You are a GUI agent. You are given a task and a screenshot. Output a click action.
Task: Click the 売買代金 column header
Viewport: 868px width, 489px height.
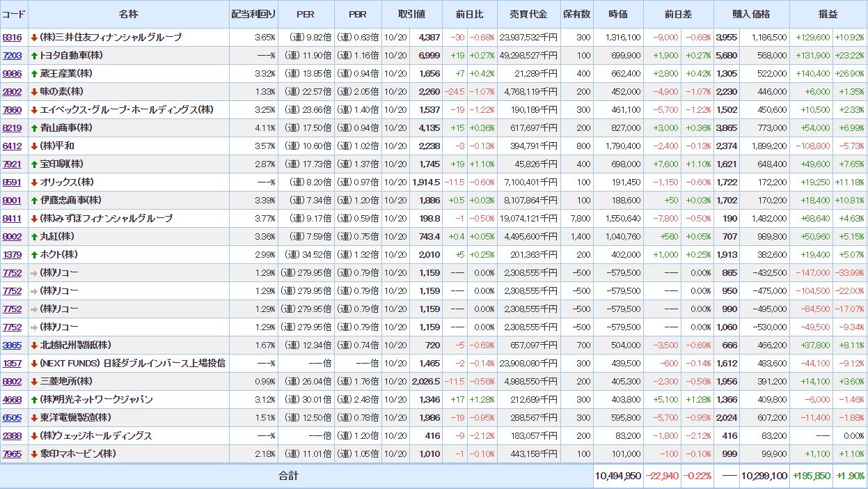528,14
